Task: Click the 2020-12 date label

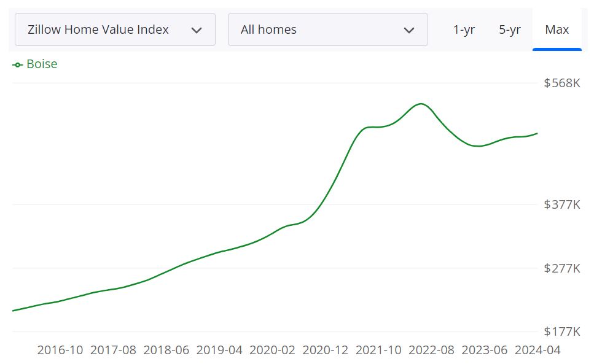Action: (x=325, y=350)
